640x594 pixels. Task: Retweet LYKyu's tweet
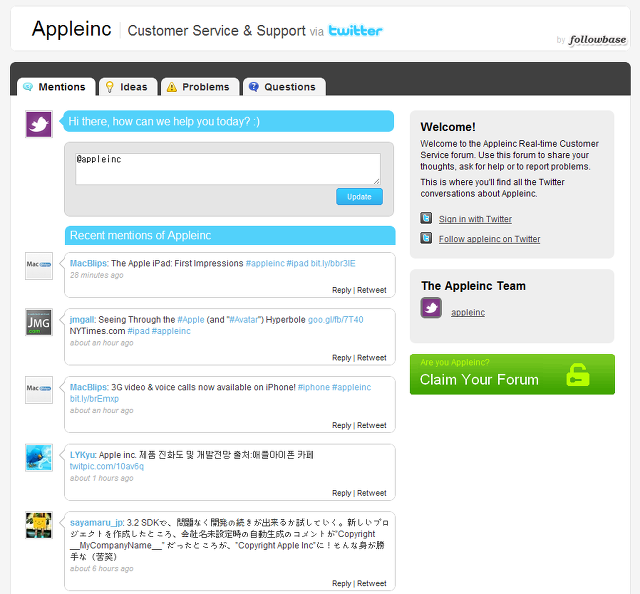coord(372,493)
